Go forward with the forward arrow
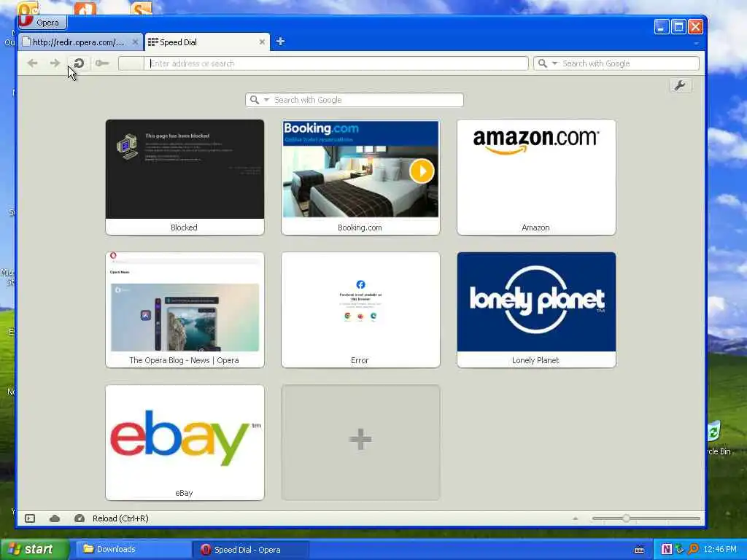 (55, 63)
